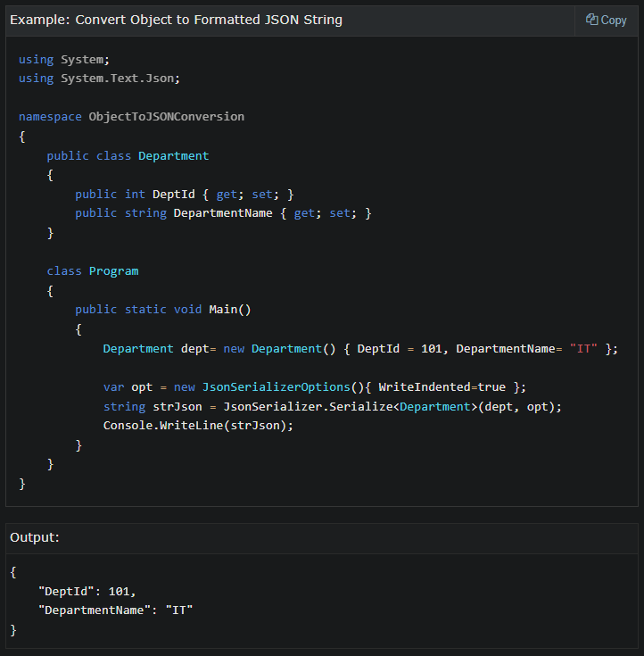Click the 'System.Text.Json' using line
The image size is (644, 656).
tap(100, 79)
